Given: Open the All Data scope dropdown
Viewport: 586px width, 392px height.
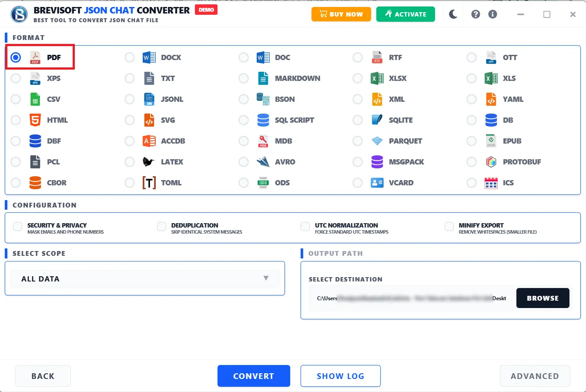Looking at the screenshot, I should click(145, 279).
